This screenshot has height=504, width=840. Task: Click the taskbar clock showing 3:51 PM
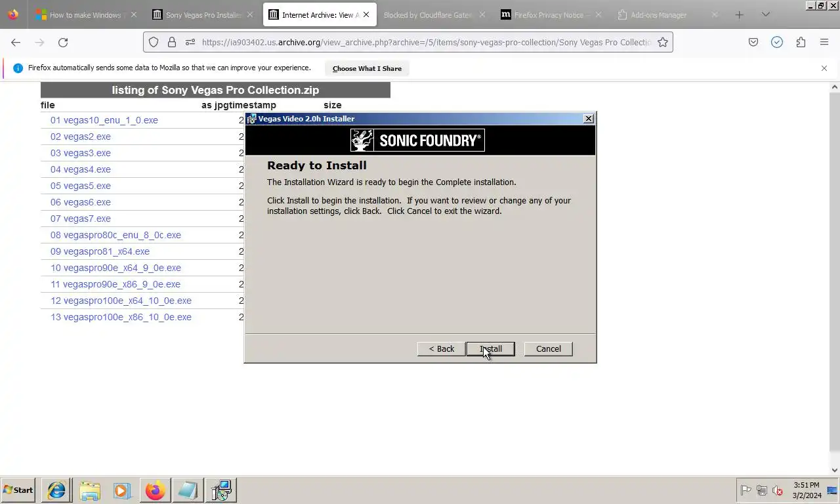point(805,490)
